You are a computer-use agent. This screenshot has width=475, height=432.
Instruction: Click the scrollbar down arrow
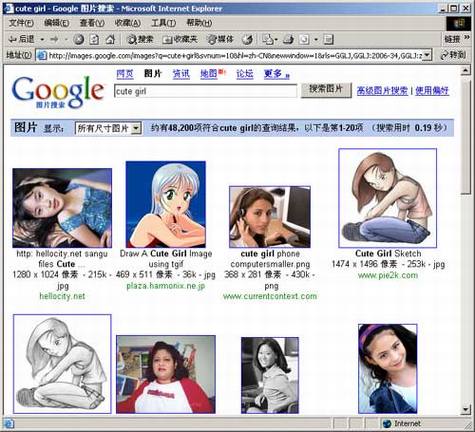[465, 410]
